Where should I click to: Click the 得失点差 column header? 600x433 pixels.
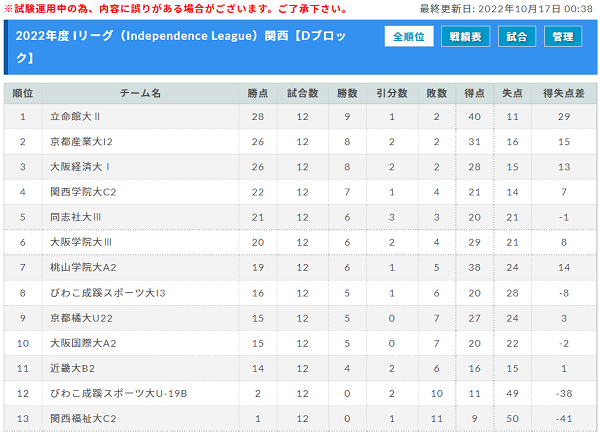[564, 93]
